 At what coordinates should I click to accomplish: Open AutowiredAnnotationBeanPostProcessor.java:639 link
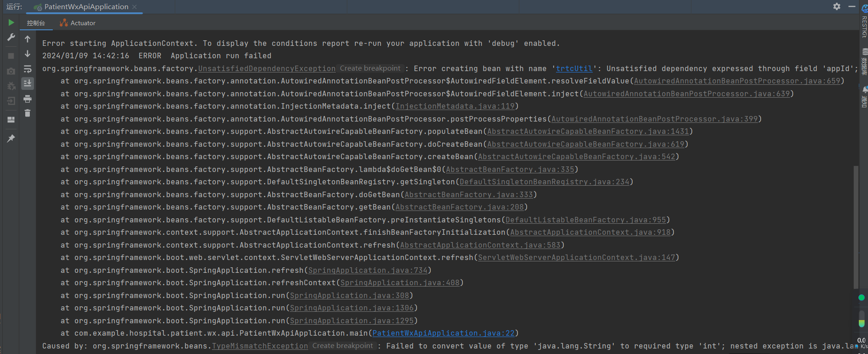tap(687, 94)
